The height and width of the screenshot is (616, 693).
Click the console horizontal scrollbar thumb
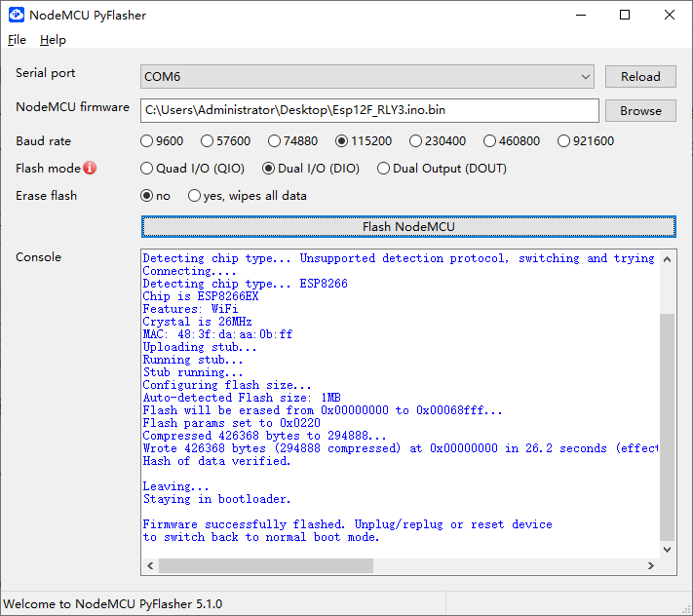click(266, 565)
